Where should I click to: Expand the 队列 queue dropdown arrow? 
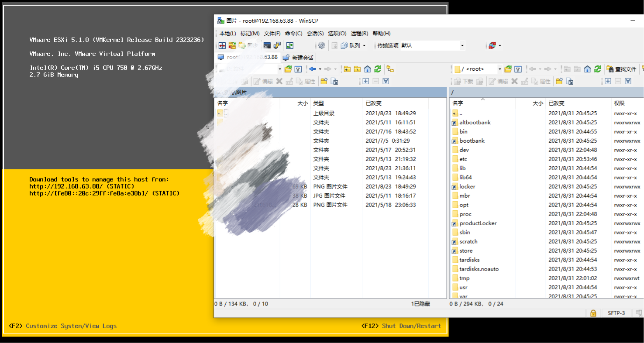(364, 45)
